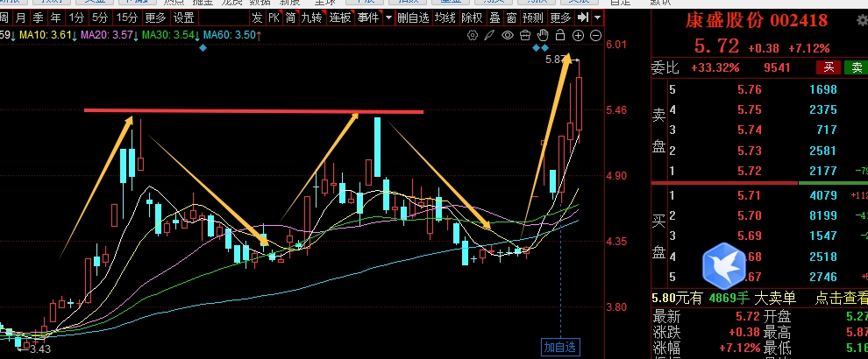Toggle the eye visibility icon
Image resolution: width=868 pixels, height=359 pixels.
pyautogui.click(x=507, y=35)
